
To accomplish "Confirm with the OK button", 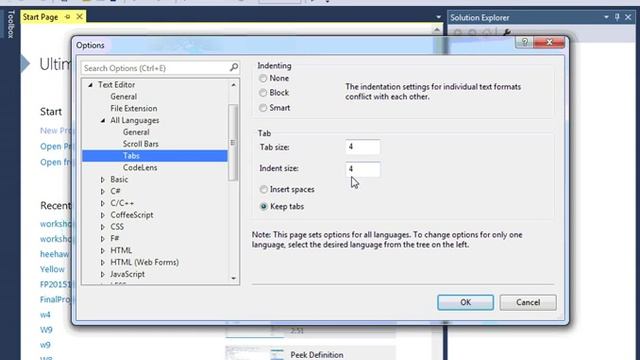I will tap(465, 302).
